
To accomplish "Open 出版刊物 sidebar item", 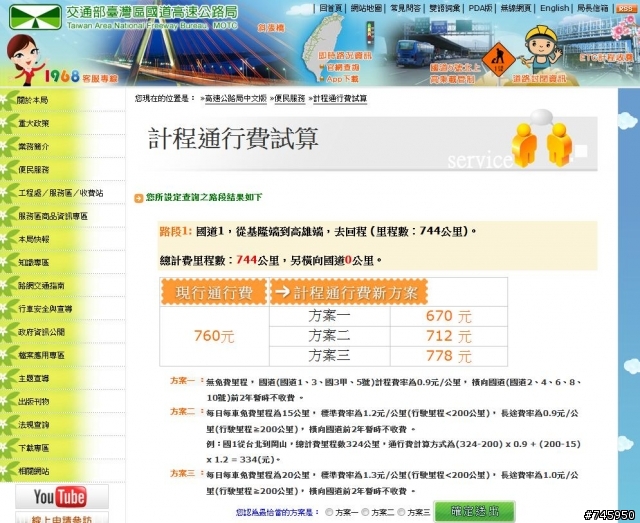I will (33, 402).
